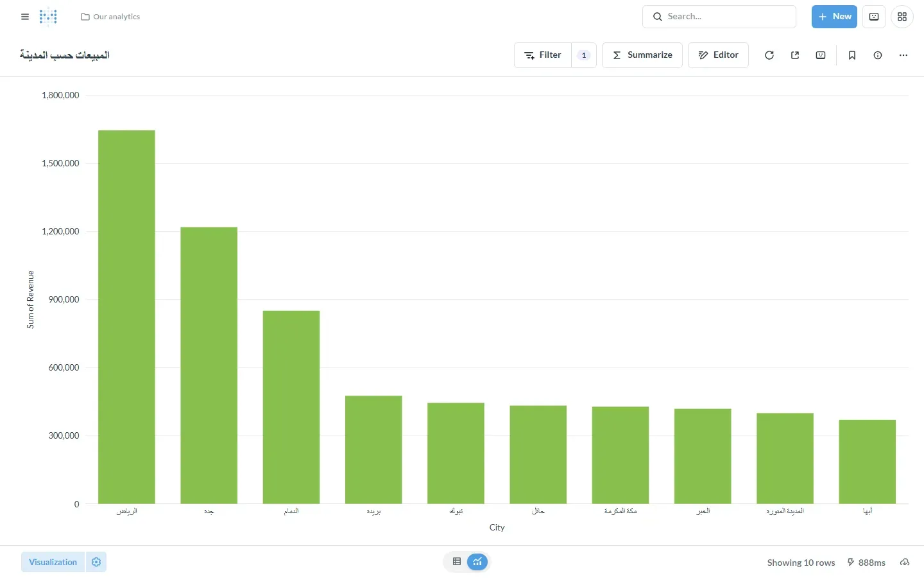
Task: Click the Visualization button
Action: [x=53, y=562]
